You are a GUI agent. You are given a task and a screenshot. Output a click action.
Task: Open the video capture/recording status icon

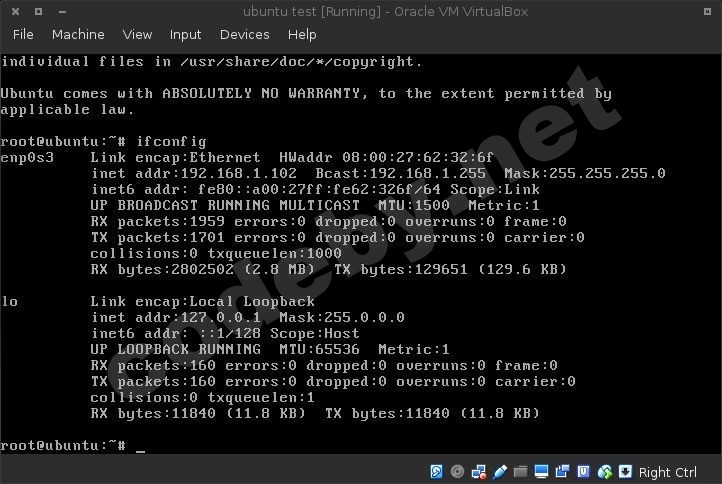(562, 472)
